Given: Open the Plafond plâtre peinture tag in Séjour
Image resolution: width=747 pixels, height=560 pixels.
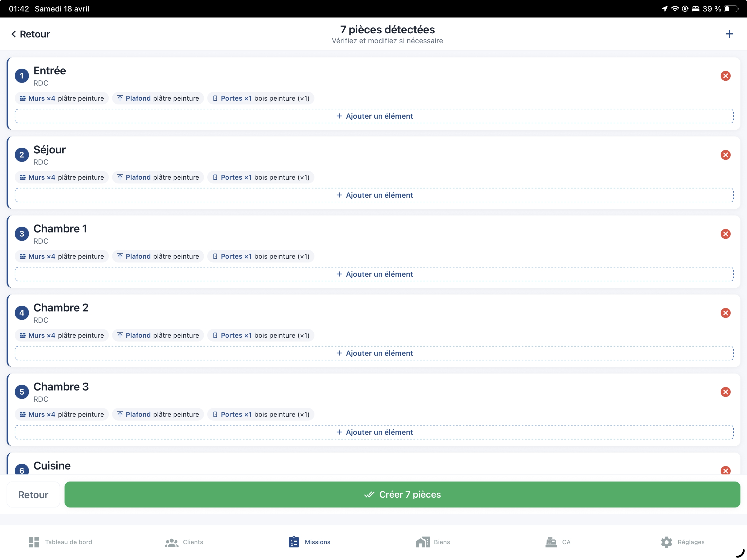Looking at the screenshot, I should (158, 177).
